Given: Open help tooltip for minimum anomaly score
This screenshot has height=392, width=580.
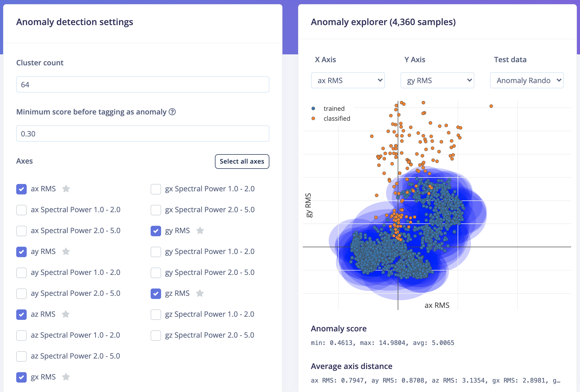Looking at the screenshot, I should pos(172,112).
